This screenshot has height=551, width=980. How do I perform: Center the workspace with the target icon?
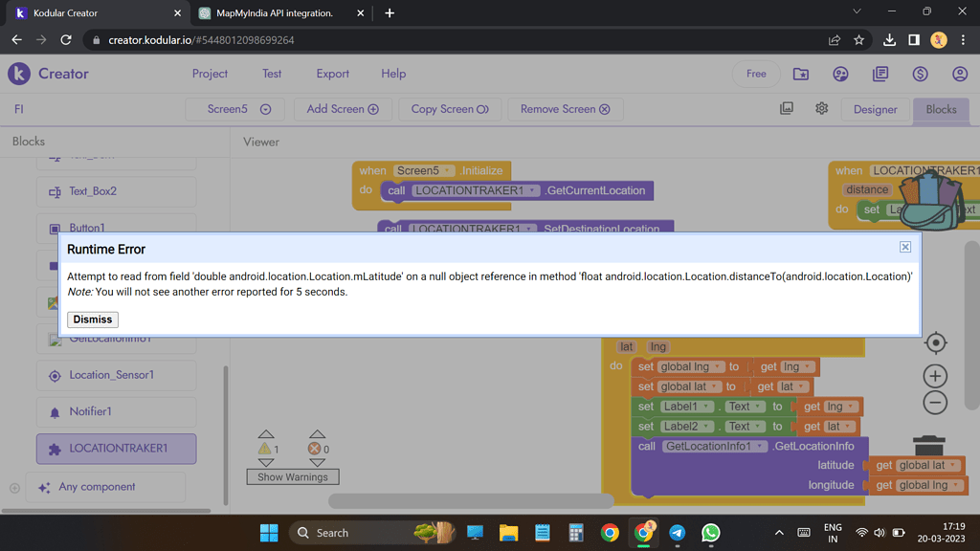[x=936, y=342]
